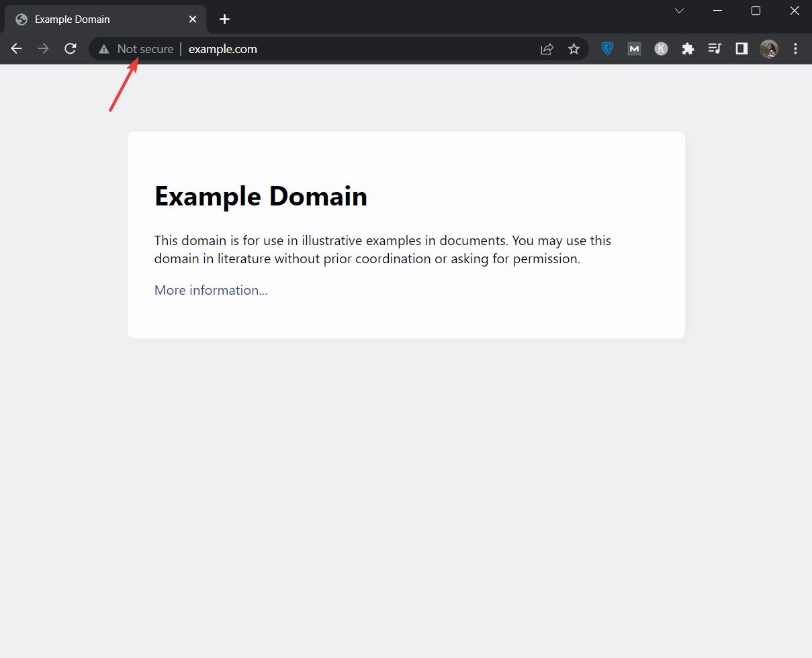This screenshot has height=658, width=812.
Task: Open the M extension icon
Action: [634, 48]
